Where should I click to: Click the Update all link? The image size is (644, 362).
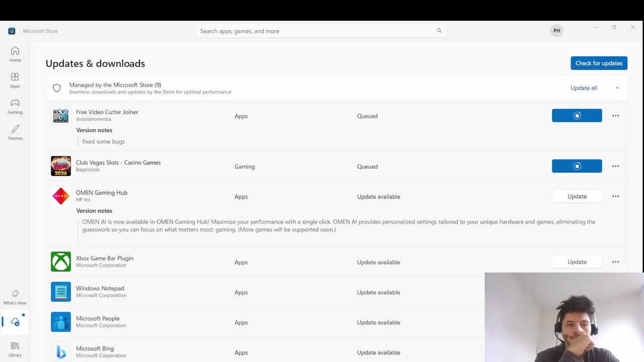click(584, 88)
